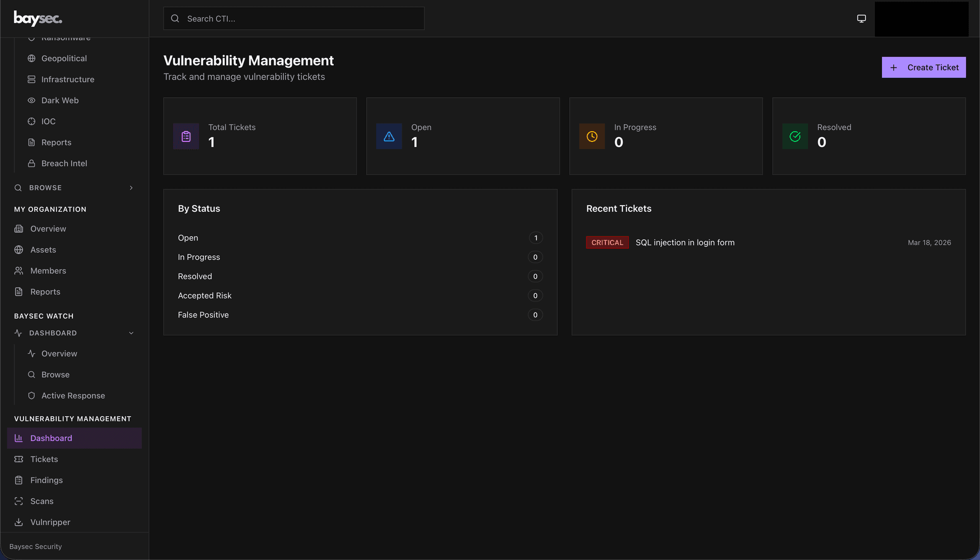
Task: Click the CRITICAL severity badge
Action: 607,242
